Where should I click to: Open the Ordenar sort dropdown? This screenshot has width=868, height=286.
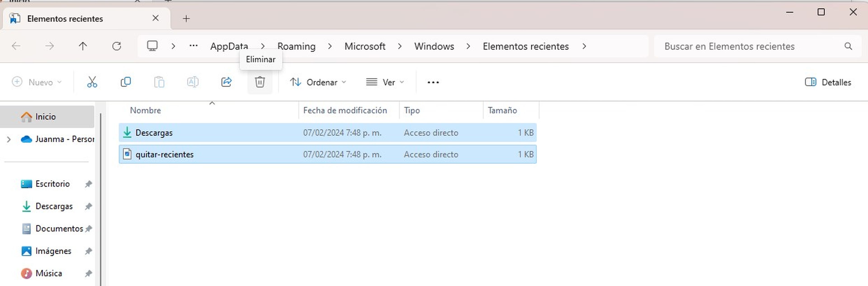318,82
